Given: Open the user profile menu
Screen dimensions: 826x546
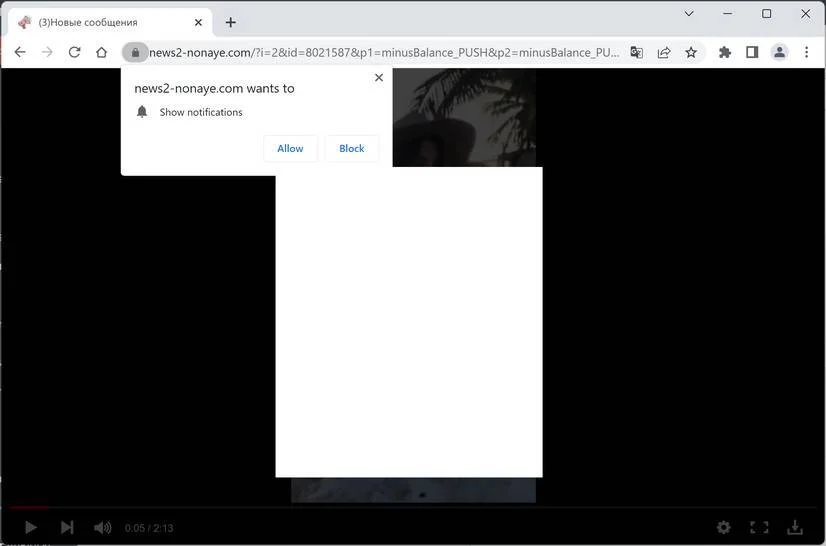Looking at the screenshot, I should click(x=779, y=52).
